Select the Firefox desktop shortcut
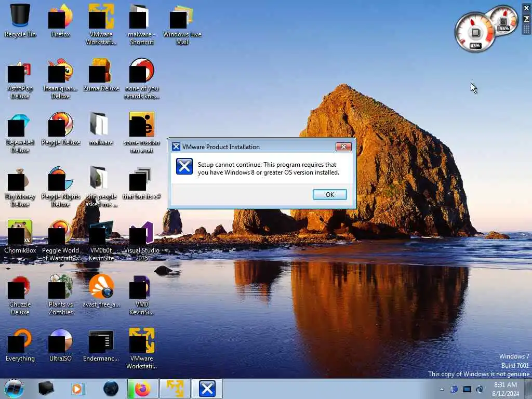The height and width of the screenshot is (399, 532). coord(60,20)
